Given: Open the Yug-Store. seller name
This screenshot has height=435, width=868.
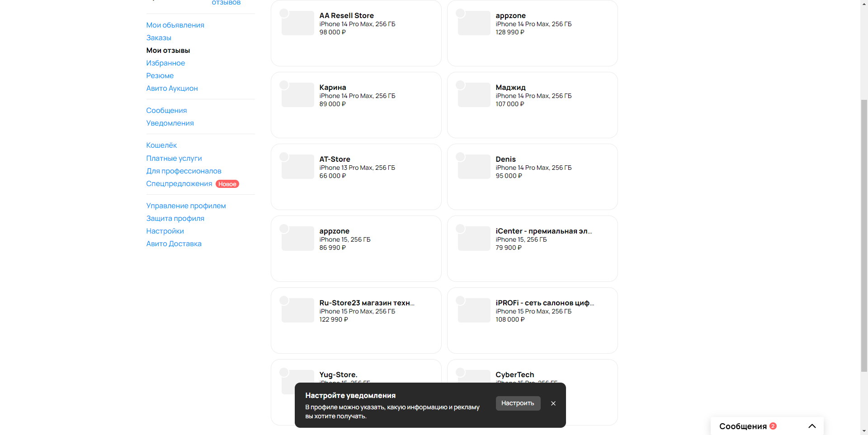Looking at the screenshot, I should pyautogui.click(x=339, y=374).
